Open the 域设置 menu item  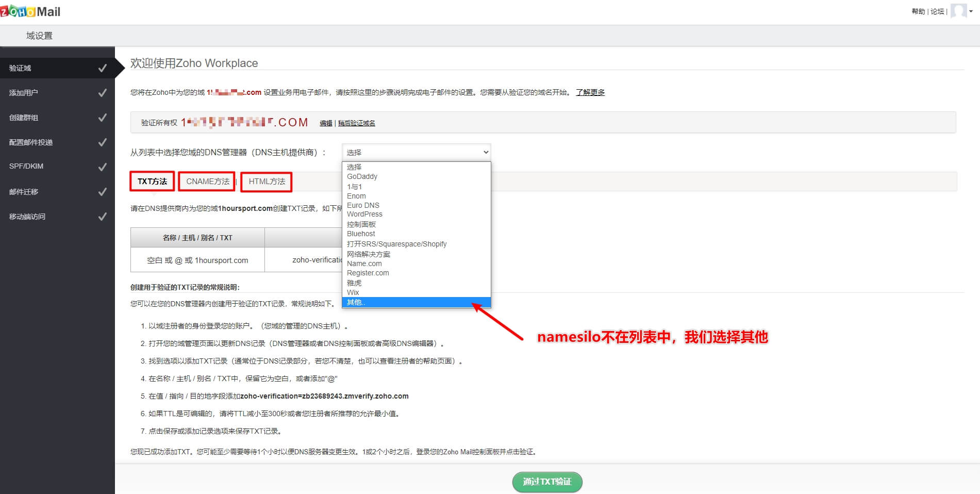(x=38, y=35)
